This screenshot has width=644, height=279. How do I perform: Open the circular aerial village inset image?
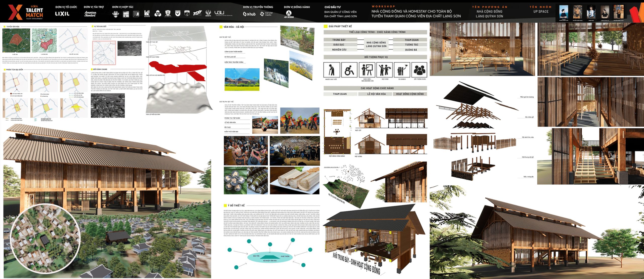pyautogui.click(x=45, y=238)
